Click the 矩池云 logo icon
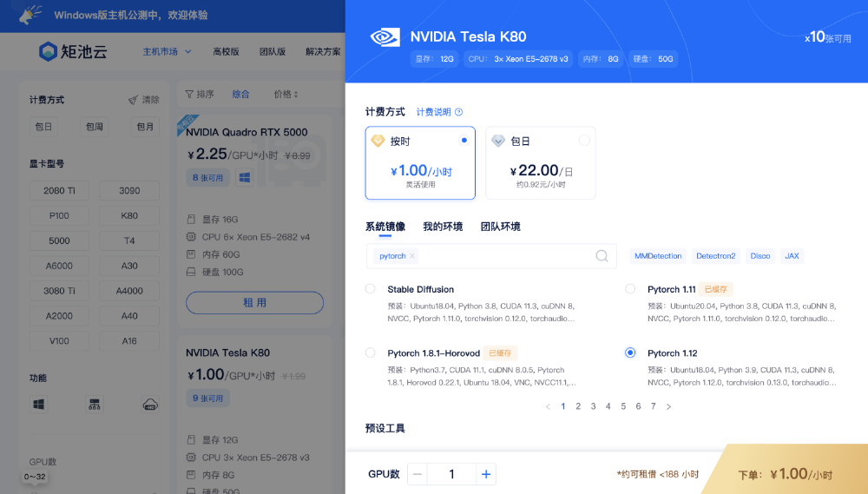Image resolution: width=868 pixels, height=494 pixels. (48, 51)
